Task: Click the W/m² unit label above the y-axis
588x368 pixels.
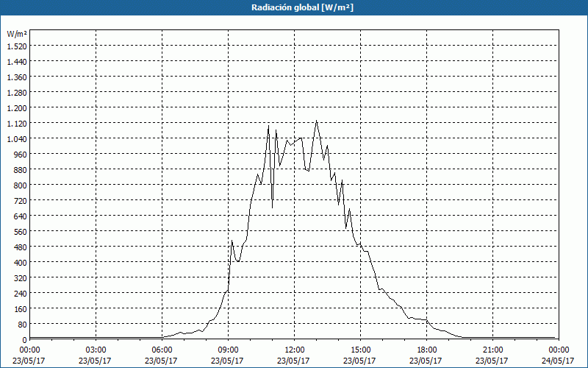Action: click(x=17, y=34)
